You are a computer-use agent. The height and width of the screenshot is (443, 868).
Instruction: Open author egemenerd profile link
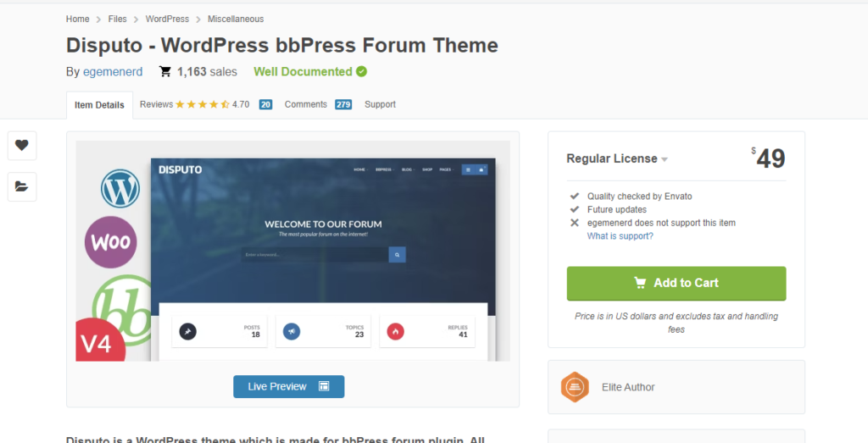tap(113, 72)
